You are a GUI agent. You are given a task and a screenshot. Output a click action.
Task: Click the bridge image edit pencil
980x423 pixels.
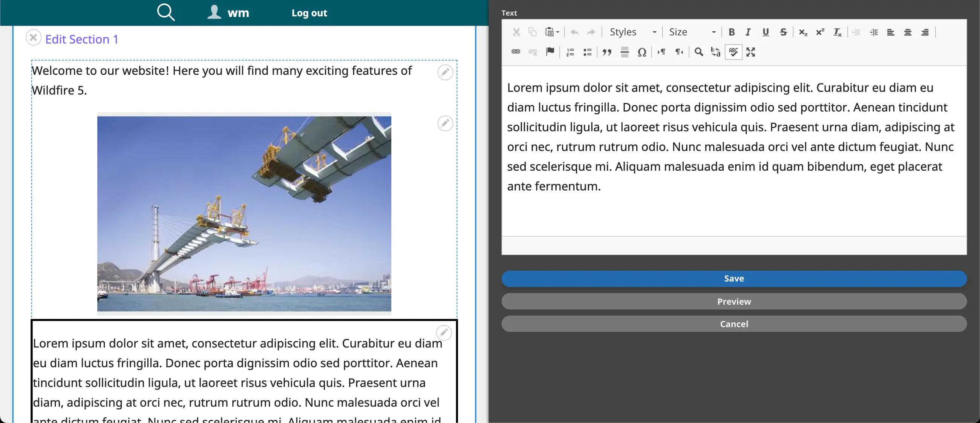point(445,123)
